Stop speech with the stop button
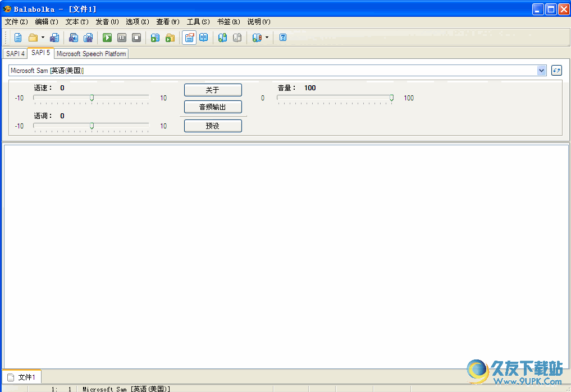This screenshot has width=571, height=392. point(136,38)
